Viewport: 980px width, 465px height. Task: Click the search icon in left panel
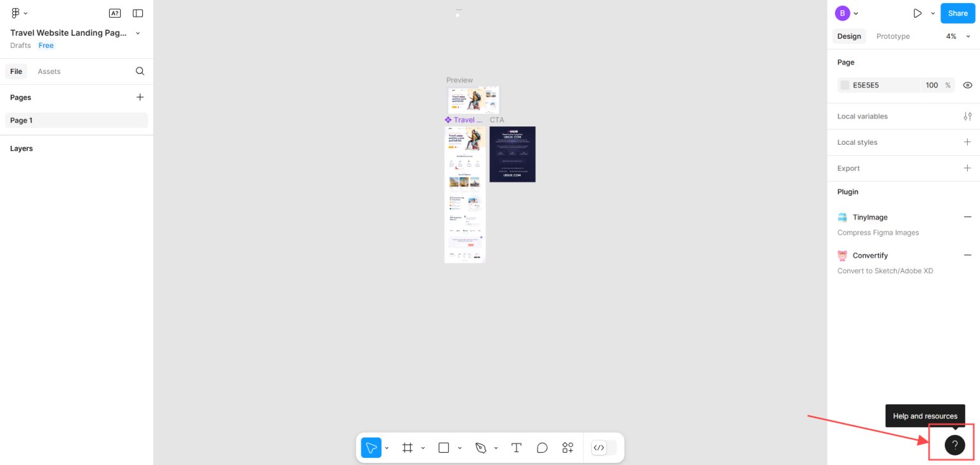[x=140, y=71]
